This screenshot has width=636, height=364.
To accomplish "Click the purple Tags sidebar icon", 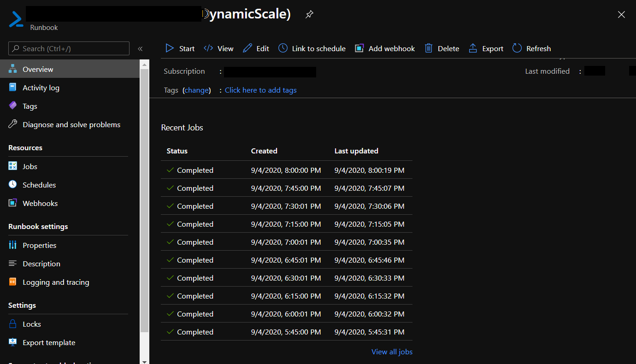I will click(x=13, y=106).
